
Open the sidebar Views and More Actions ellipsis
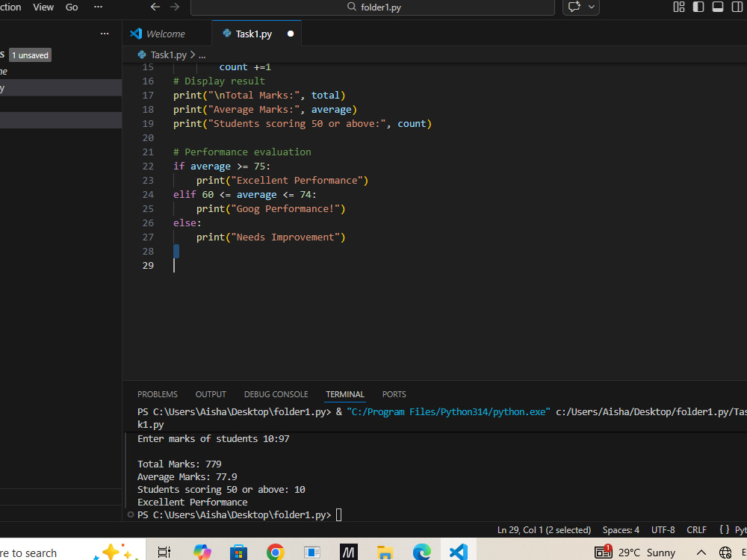(105, 34)
